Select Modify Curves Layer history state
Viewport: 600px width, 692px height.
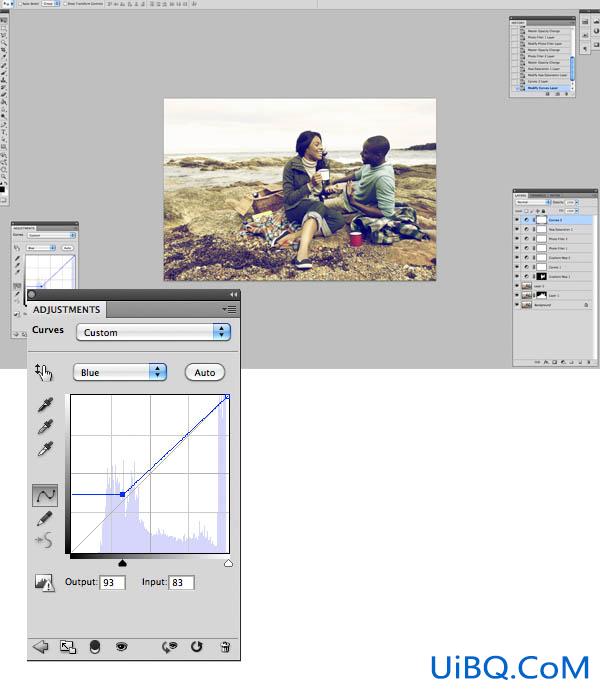[545, 88]
